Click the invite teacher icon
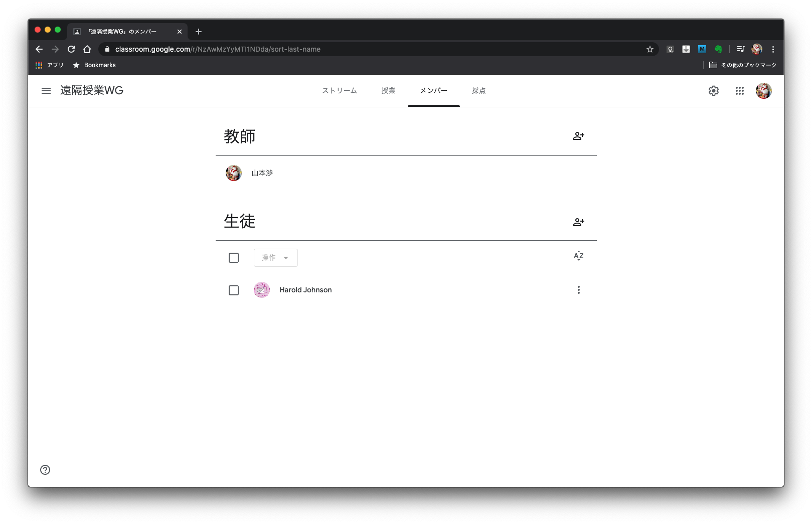This screenshot has height=524, width=812. click(x=578, y=136)
